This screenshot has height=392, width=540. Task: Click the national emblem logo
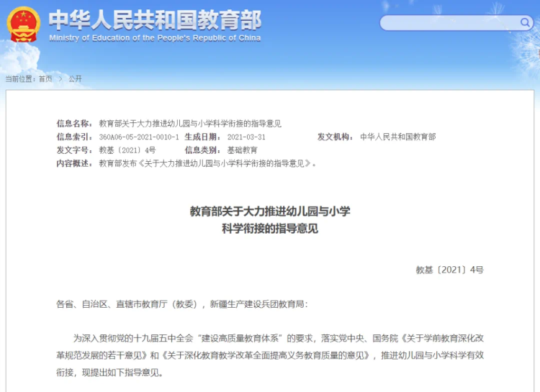pos(24,24)
